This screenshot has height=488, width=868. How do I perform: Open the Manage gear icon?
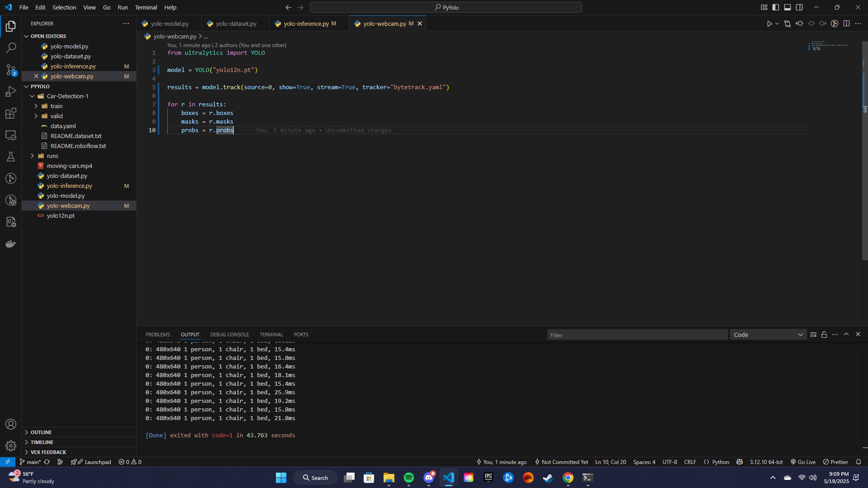[x=11, y=446]
